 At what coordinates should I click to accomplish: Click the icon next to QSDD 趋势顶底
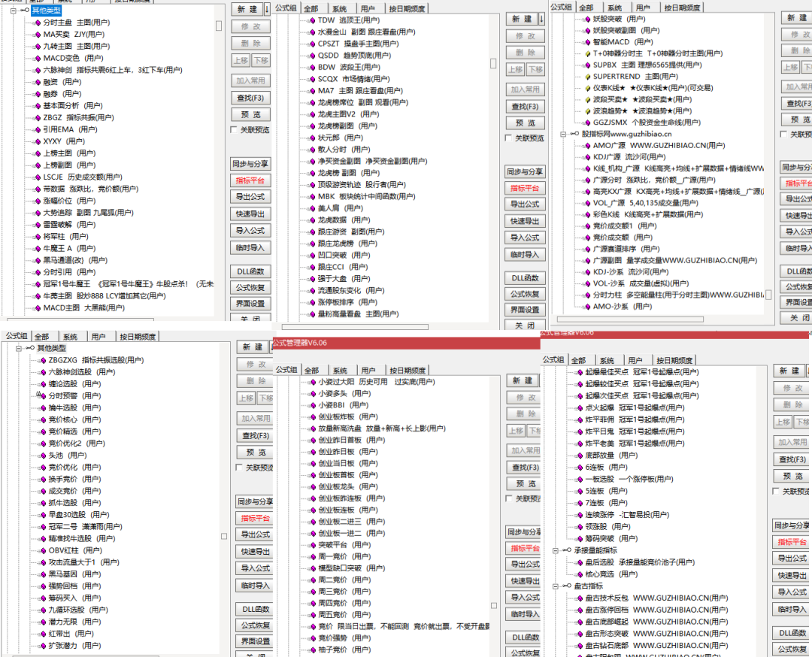click(312, 56)
